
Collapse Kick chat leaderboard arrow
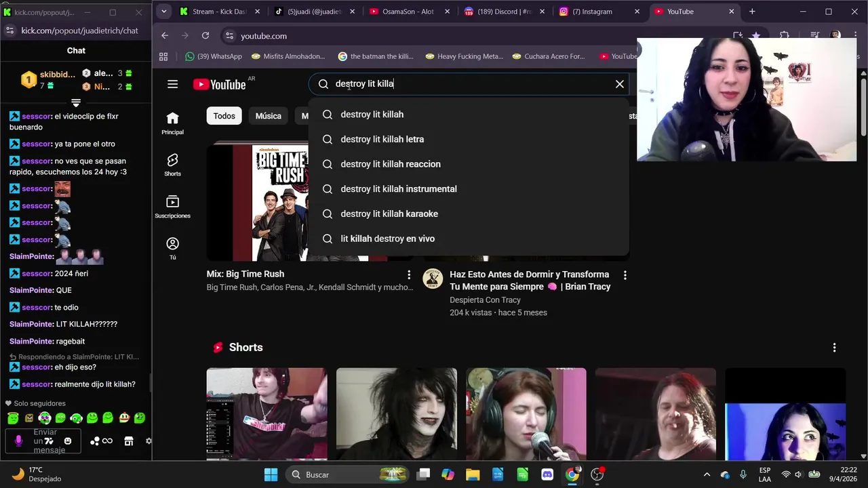pyautogui.click(x=76, y=103)
